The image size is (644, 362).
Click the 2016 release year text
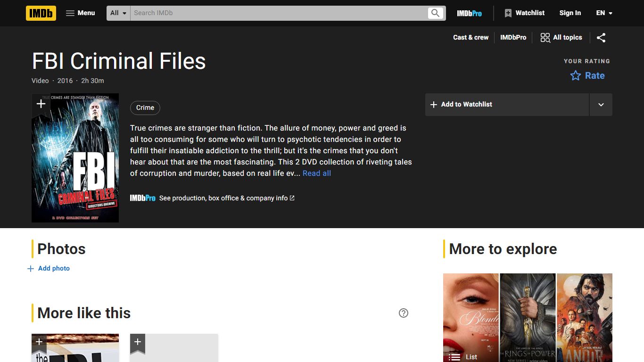[65, 81]
